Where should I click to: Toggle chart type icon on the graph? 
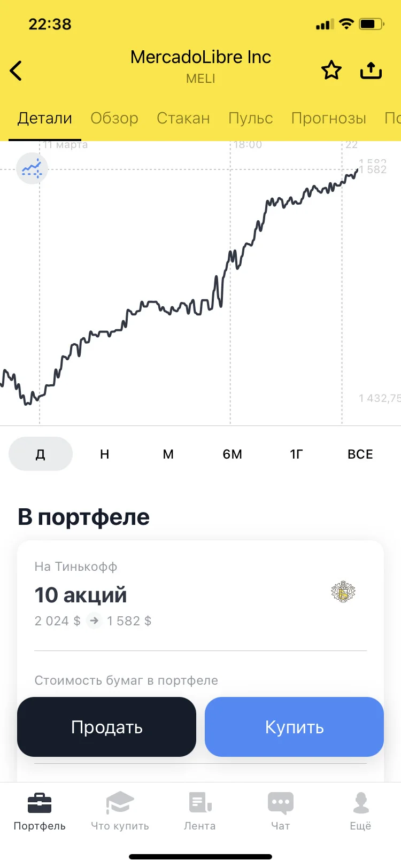[32, 168]
